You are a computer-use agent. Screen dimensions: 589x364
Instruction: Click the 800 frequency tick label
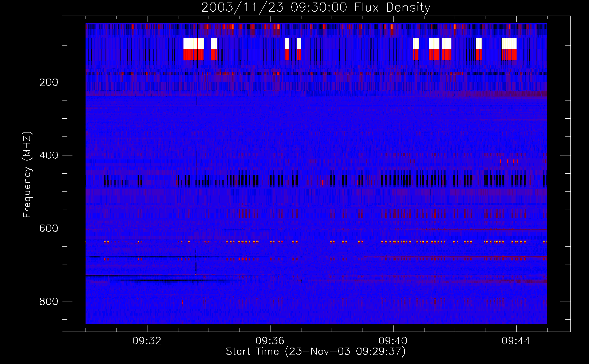point(48,301)
